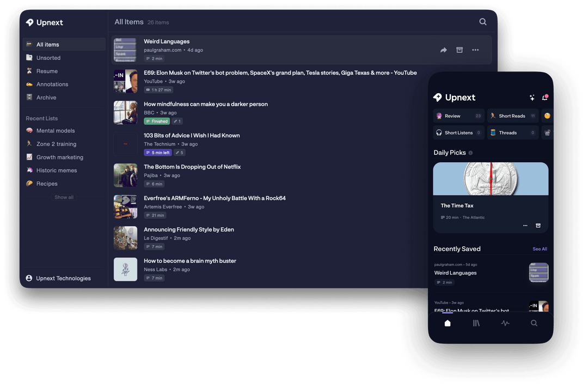Click the purple 5 min left badge
Viewport: 588px width, 388px height.
click(157, 153)
